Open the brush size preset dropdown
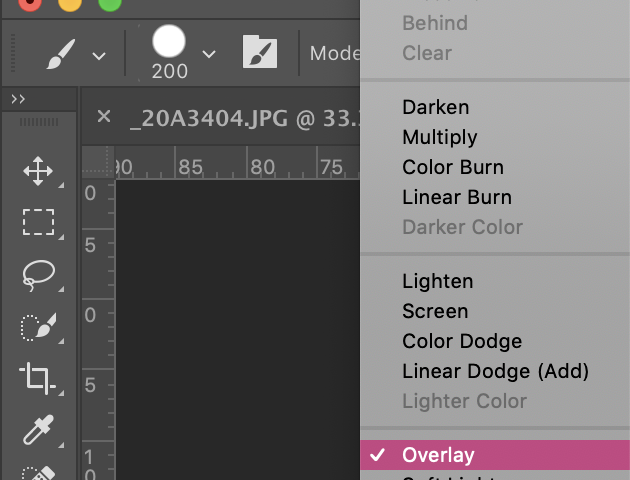This screenshot has width=630, height=480. click(x=208, y=54)
